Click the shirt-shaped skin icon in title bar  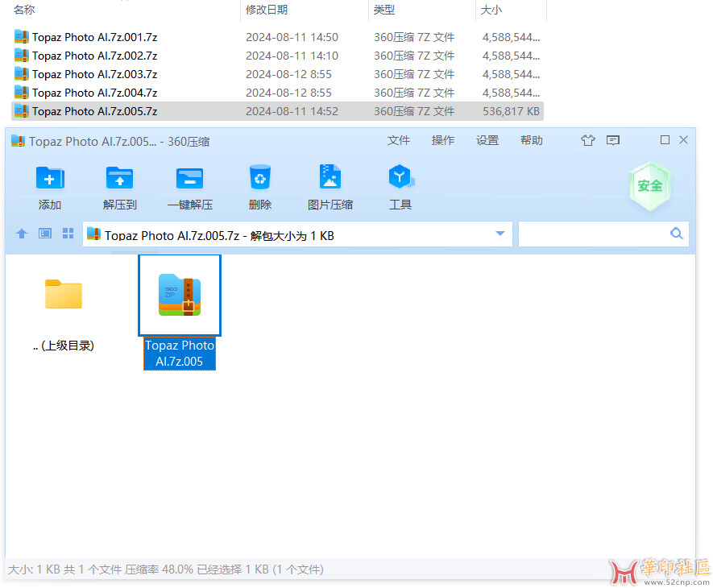[x=588, y=141]
